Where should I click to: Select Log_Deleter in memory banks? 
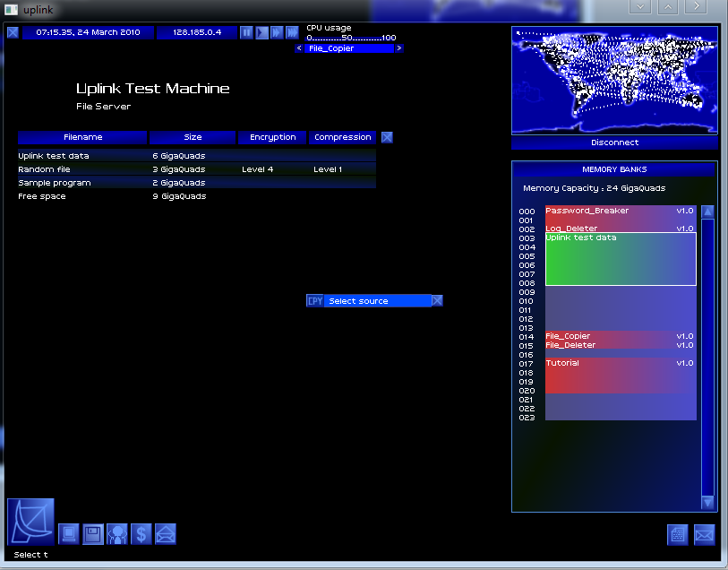(621, 229)
